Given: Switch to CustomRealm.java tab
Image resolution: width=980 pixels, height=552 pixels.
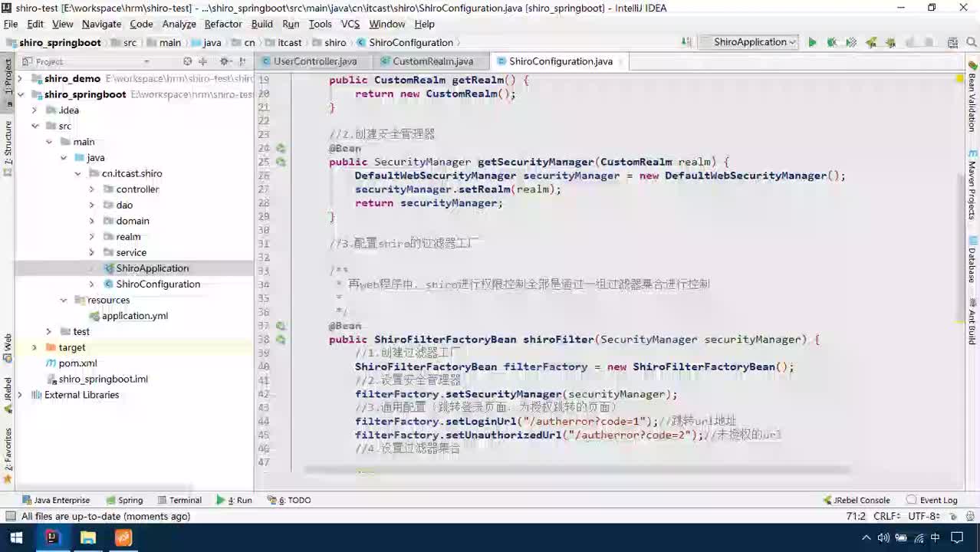Looking at the screenshot, I should (432, 61).
